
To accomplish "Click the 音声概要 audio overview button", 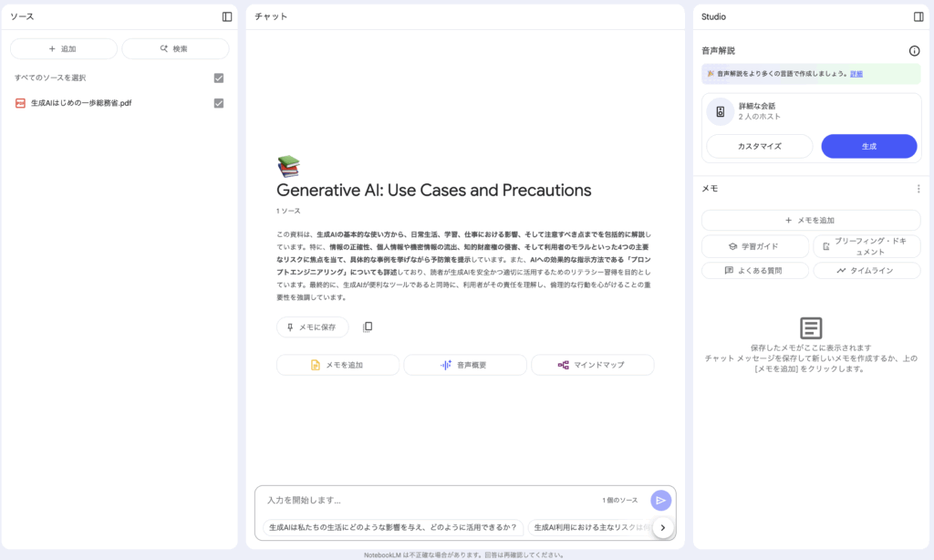I will tap(464, 365).
